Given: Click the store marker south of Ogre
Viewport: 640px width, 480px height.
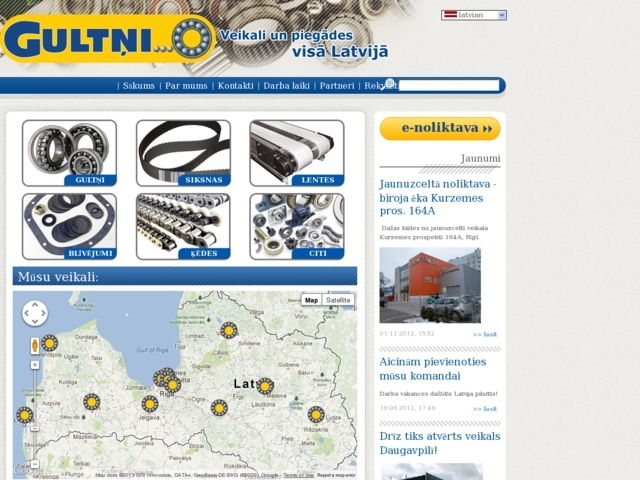Looking at the screenshot, I should coord(219,408).
